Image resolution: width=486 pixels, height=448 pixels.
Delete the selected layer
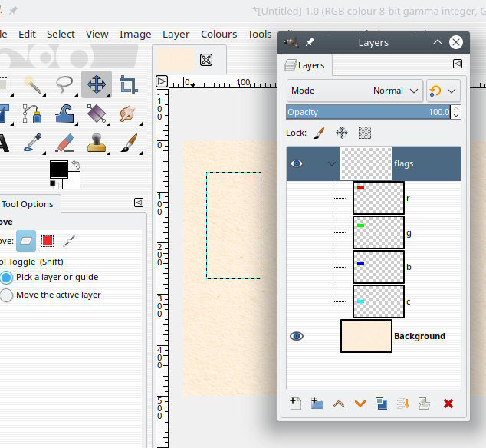coord(448,404)
